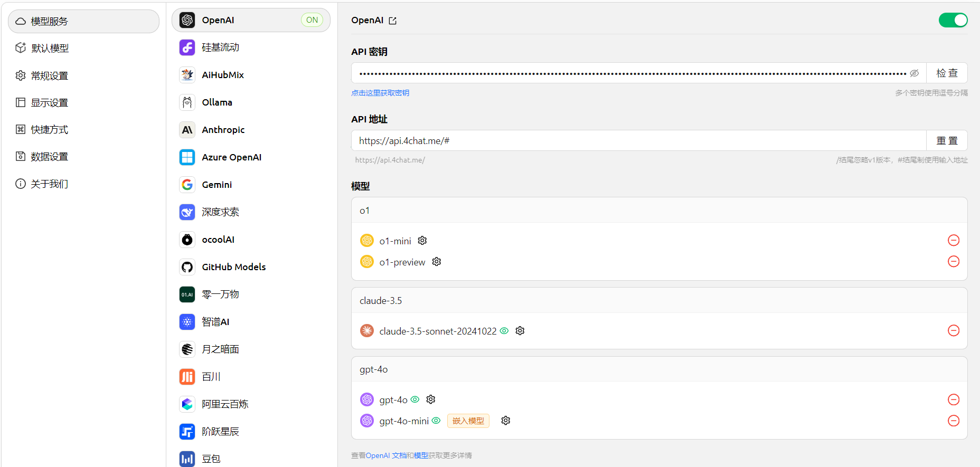
Task: Select the Anthropic provider
Action: click(251, 130)
